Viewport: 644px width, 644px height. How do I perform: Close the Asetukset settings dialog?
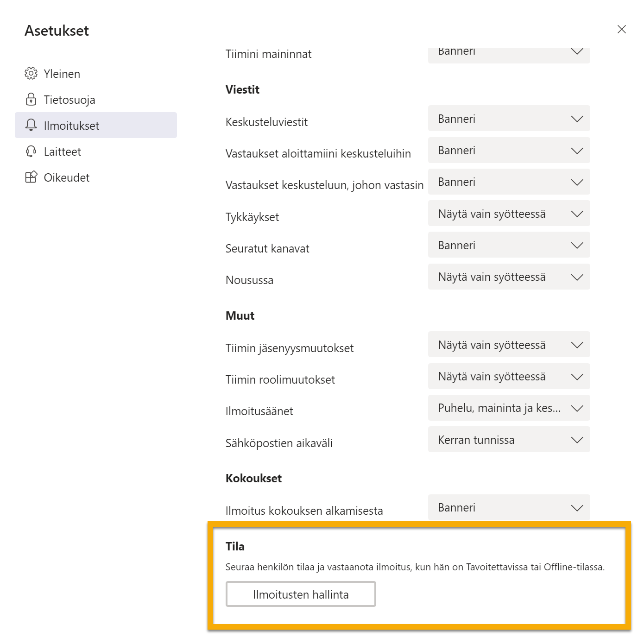click(621, 30)
